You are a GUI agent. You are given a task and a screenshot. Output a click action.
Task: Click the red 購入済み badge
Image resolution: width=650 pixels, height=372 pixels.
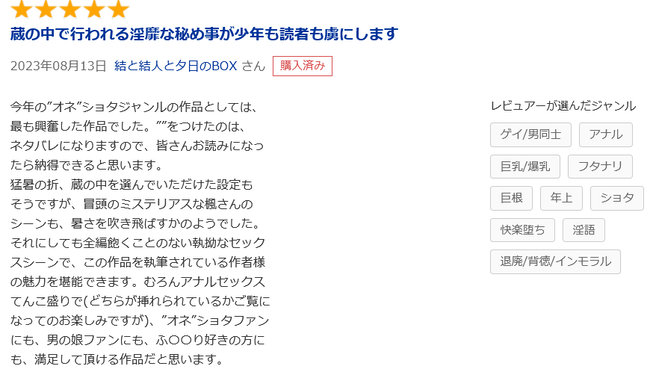(x=303, y=66)
